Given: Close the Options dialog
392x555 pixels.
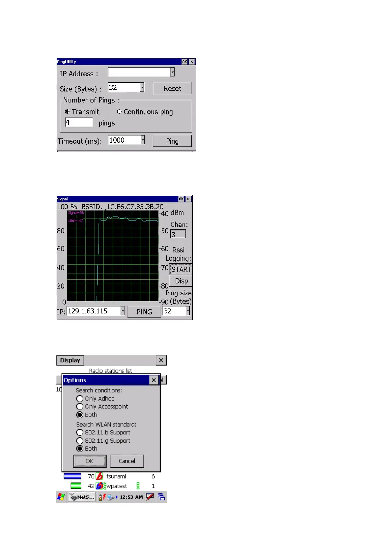Looking at the screenshot, I should [x=154, y=380].
